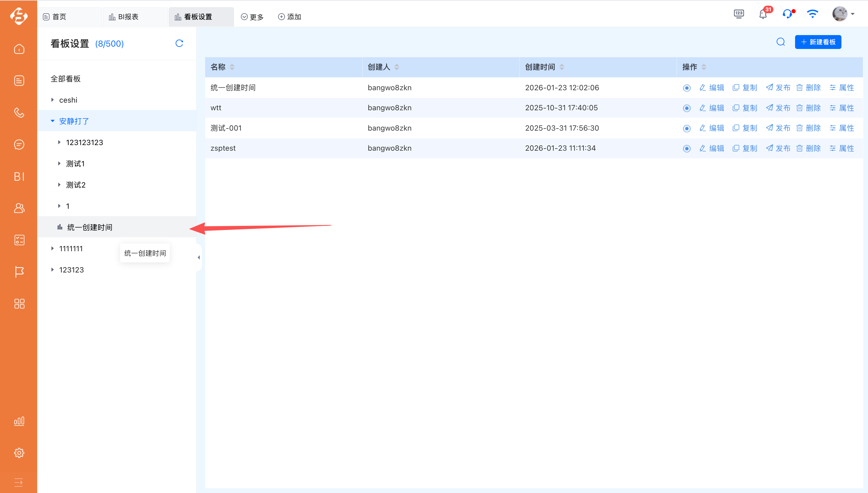
Task: Expand the ceshi folder in tree
Action: tap(53, 100)
